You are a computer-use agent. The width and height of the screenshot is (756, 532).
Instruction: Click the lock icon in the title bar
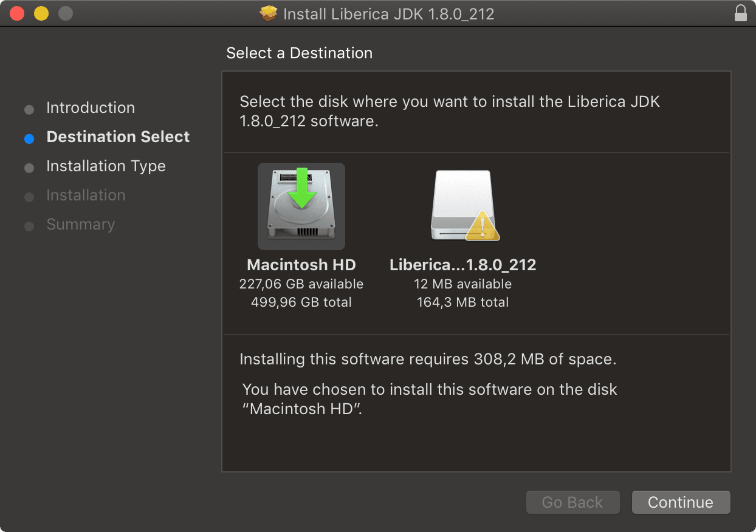(x=740, y=12)
